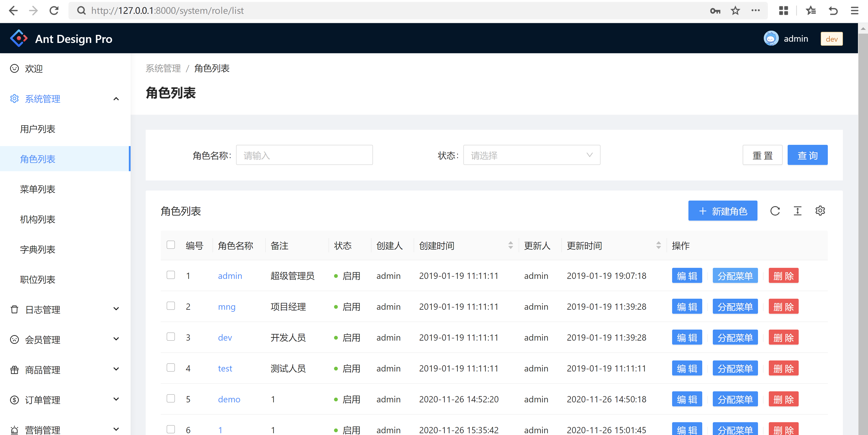The image size is (868, 435).
Task: Reload the page with browser refresh icon
Action: point(54,11)
